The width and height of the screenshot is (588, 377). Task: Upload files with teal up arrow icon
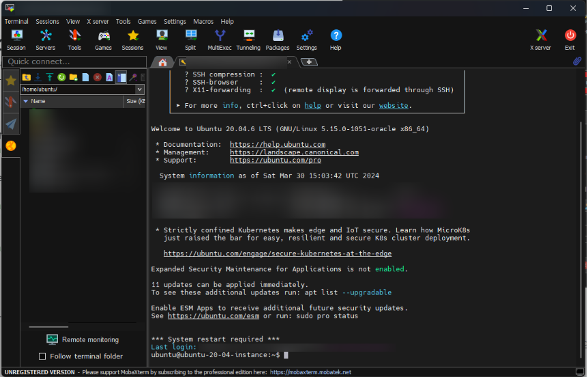(x=50, y=77)
